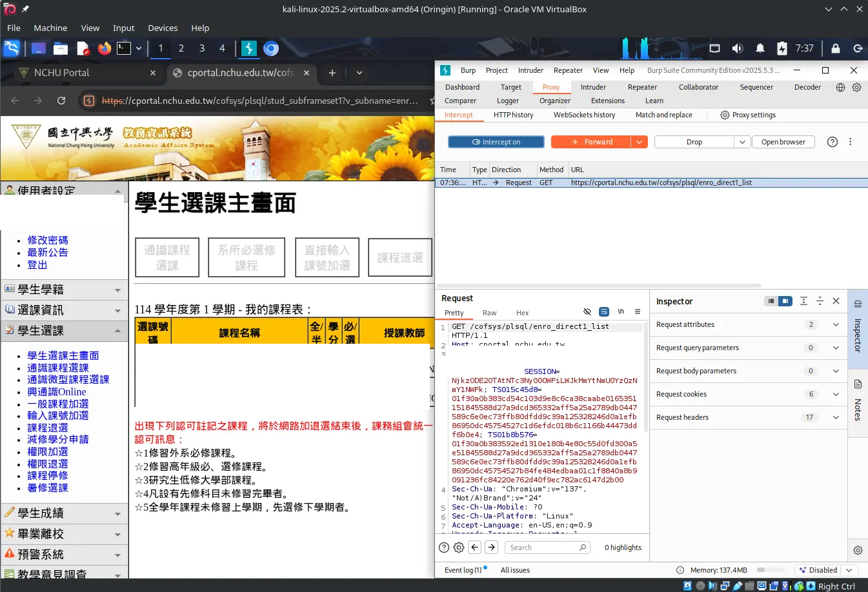868x592 pixels.
Task: Reload the browser page
Action: [61, 101]
